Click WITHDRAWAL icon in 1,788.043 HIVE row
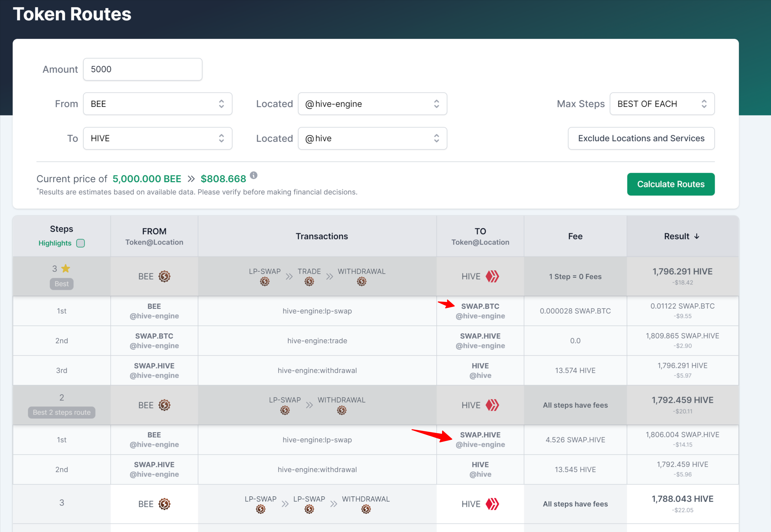This screenshot has height=532, width=771. 366,509
